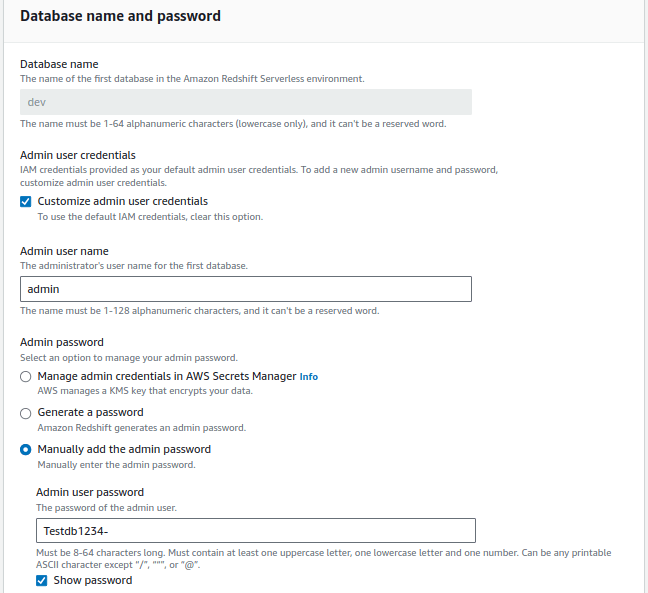Select Manually add the admin password radio
The width and height of the screenshot is (648, 593).
26,450
